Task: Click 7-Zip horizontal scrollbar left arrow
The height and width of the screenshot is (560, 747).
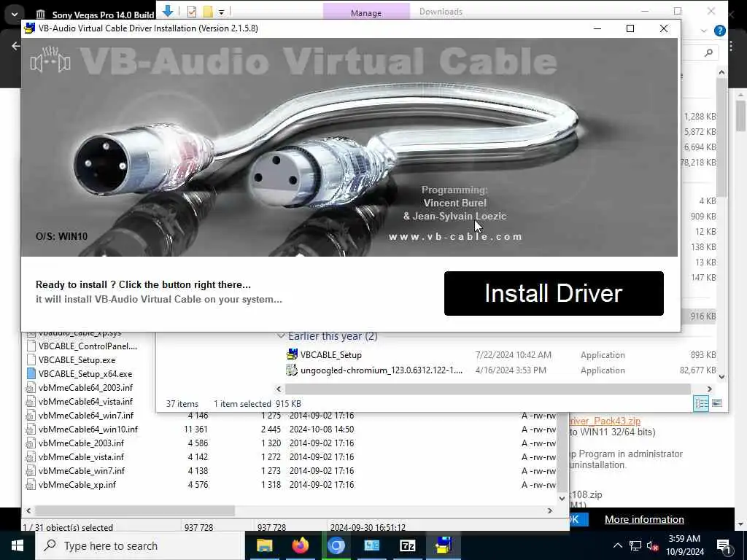Action: pos(28,510)
